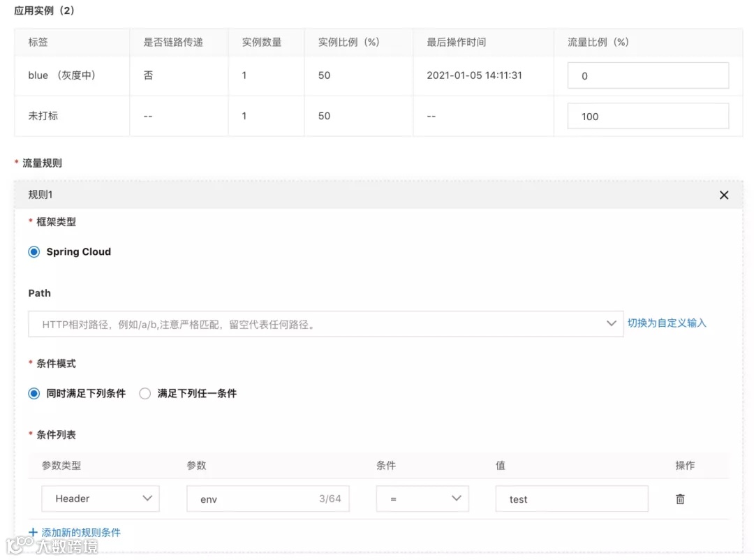Click the 流量规则 section label
The image size is (754, 560).
tap(42, 163)
